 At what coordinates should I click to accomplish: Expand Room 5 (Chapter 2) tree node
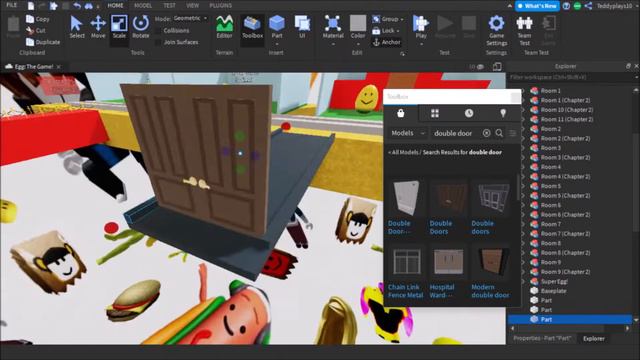tap(523, 196)
